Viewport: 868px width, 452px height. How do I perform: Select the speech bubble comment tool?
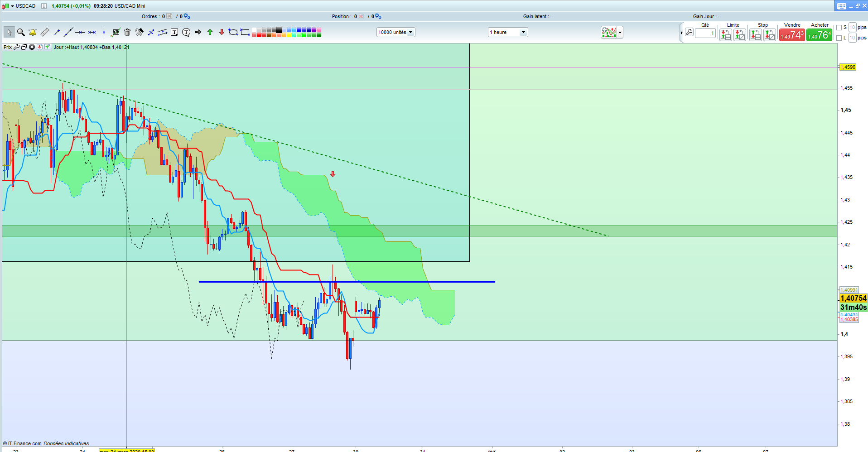click(186, 32)
